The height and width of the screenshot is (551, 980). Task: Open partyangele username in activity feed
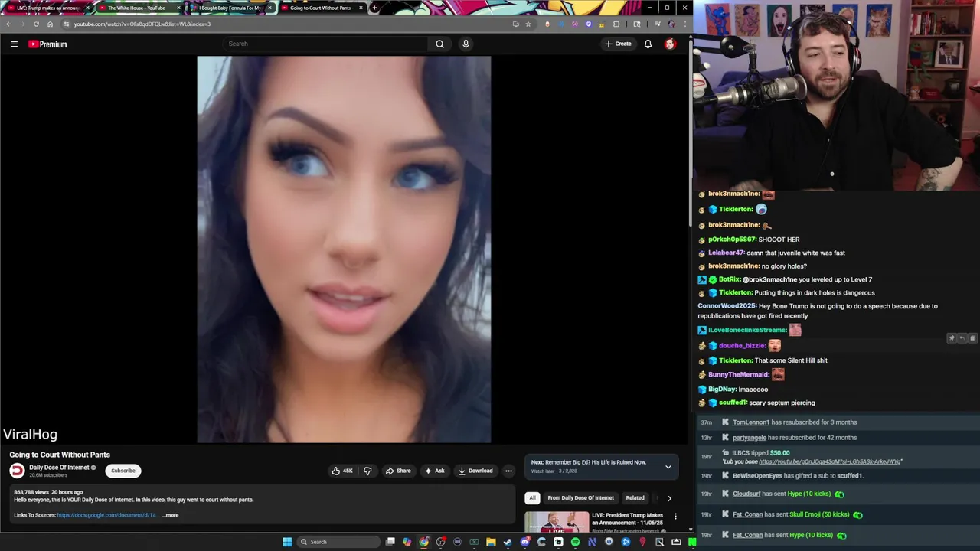[x=750, y=438]
